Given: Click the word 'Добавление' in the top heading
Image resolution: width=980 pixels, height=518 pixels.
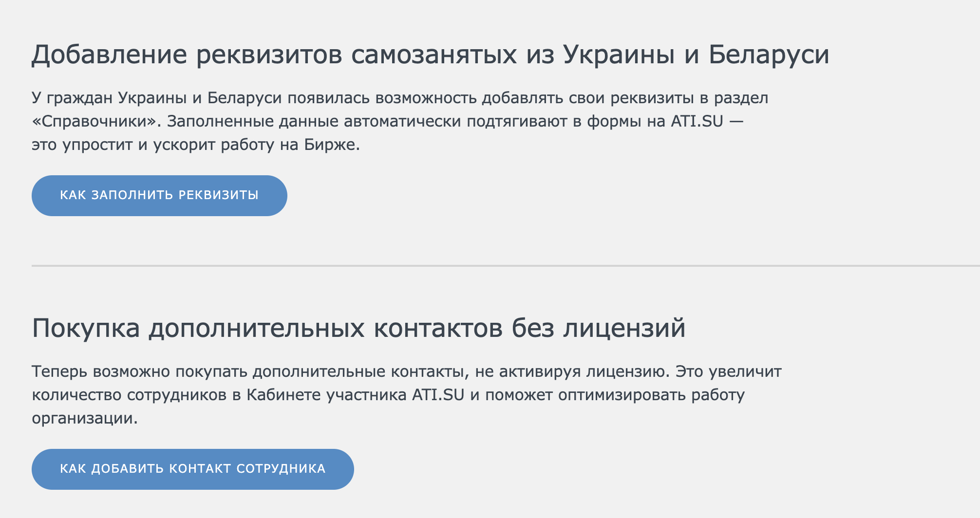Looking at the screenshot, I should [x=109, y=55].
